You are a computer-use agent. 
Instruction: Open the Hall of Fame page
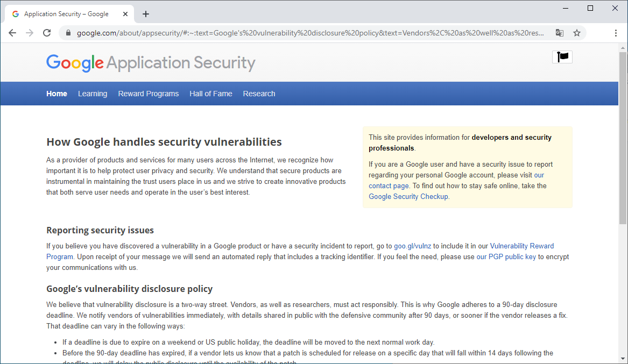click(x=211, y=94)
